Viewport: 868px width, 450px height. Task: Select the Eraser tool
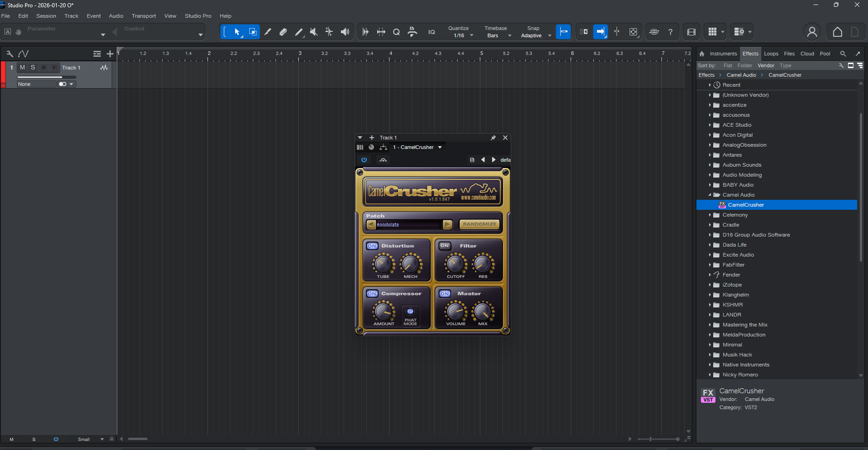click(283, 32)
